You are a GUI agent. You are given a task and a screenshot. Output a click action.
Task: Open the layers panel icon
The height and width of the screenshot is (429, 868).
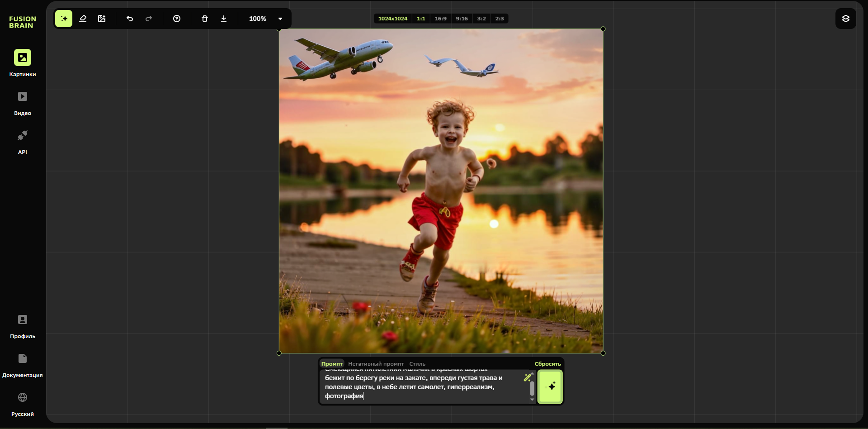click(845, 19)
